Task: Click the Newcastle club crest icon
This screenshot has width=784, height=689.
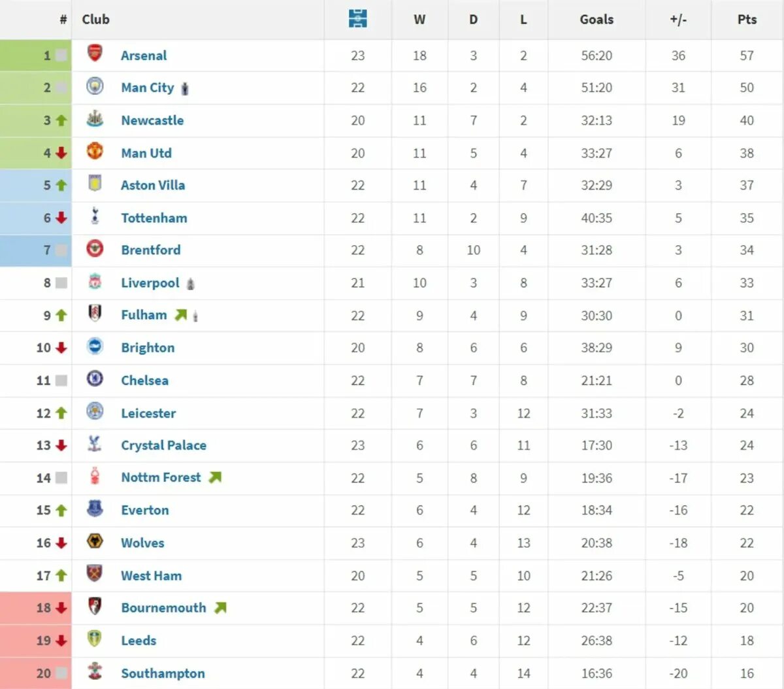Action: click(95, 118)
